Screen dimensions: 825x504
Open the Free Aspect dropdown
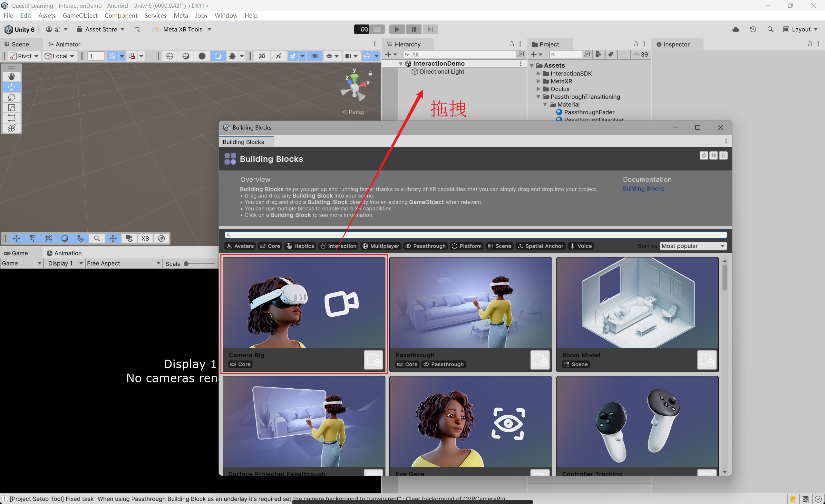(123, 263)
